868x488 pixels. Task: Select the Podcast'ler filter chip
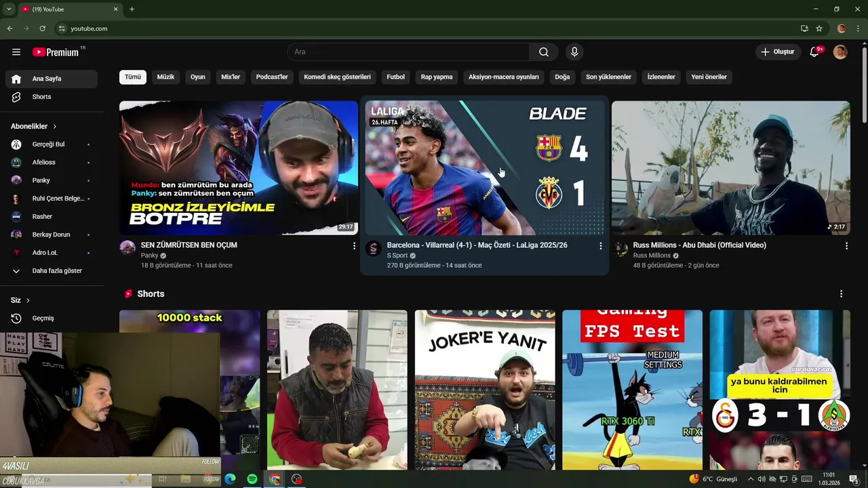coord(272,77)
